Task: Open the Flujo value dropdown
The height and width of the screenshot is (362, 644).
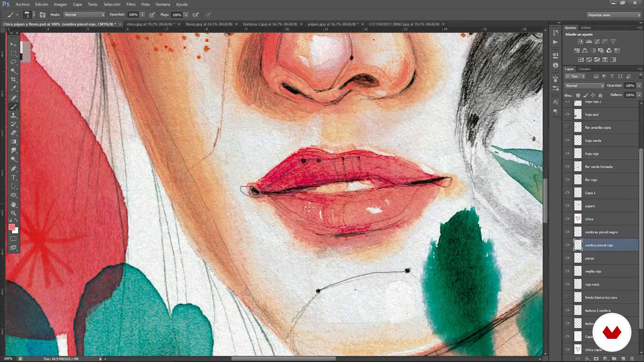Action: point(186,15)
